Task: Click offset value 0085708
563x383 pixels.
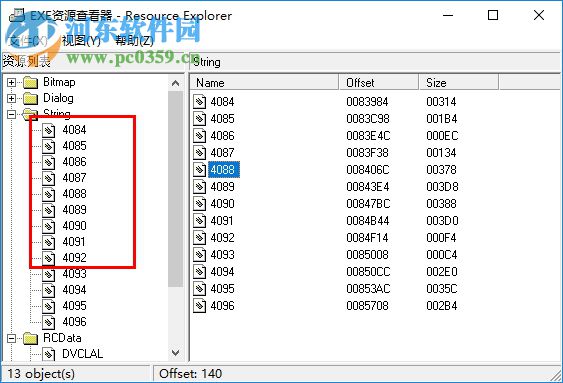Action: (x=367, y=306)
